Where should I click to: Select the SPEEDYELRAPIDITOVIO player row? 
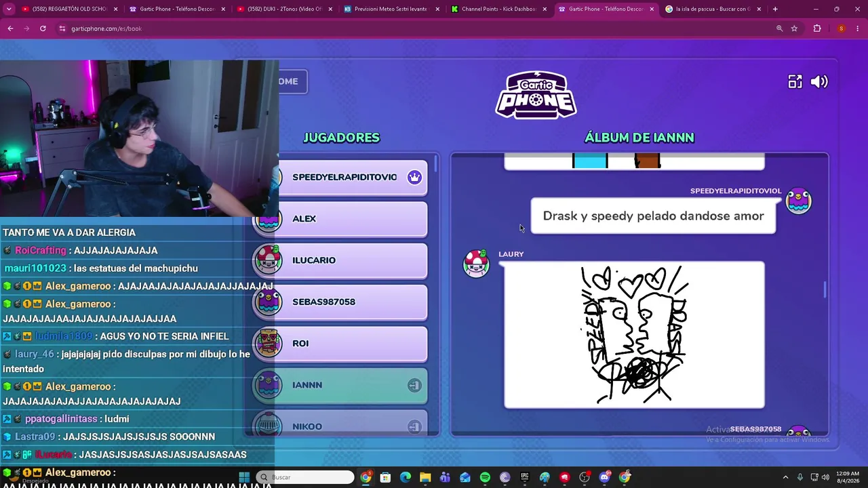pyautogui.click(x=351, y=178)
